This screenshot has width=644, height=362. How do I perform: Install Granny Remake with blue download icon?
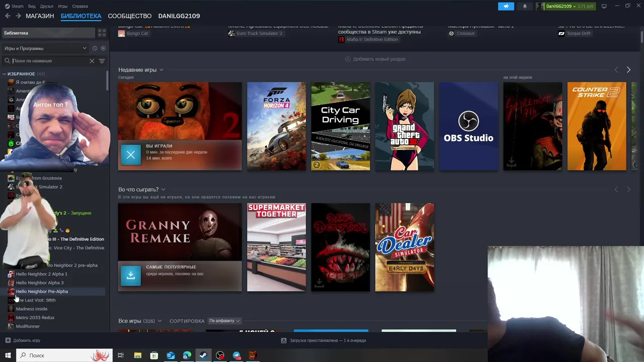(131, 276)
